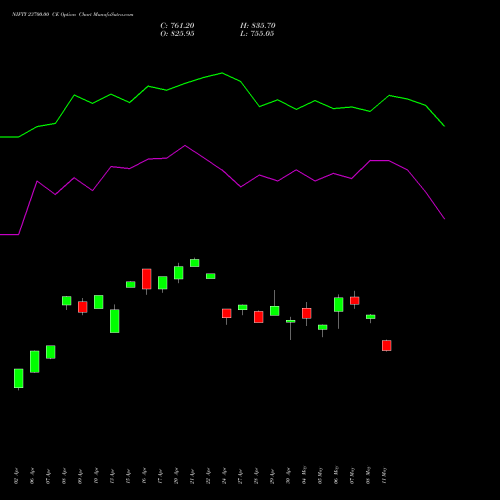The width and height of the screenshot is (500, 500).
Task: Click the green candlestick for 29 Apr
Action: point(275,311)
